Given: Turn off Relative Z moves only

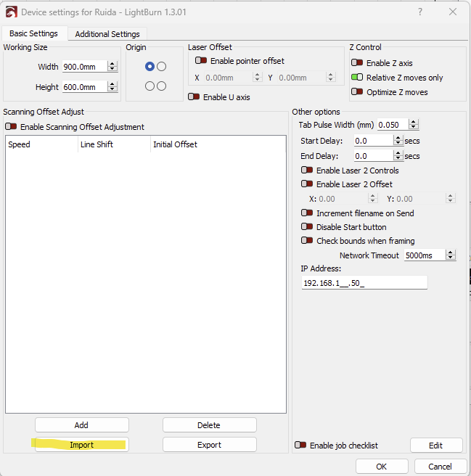Looking at the screenshot, I should pos(357,78).
